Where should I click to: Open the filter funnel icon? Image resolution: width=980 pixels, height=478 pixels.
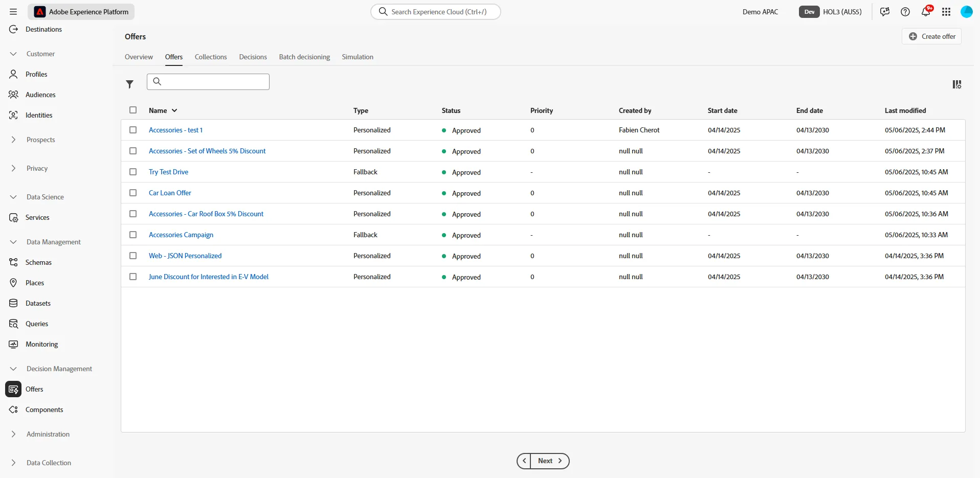(130, 84)
